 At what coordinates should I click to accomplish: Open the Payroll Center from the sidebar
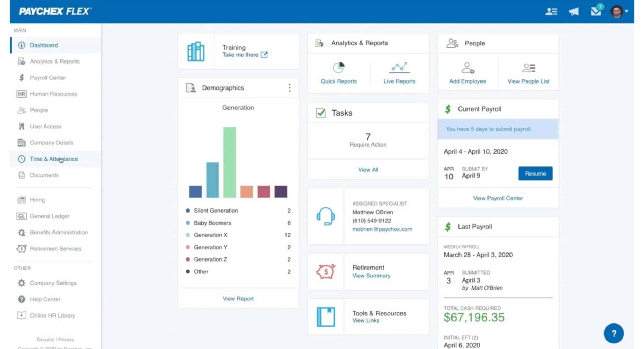[x=49, y=78]
